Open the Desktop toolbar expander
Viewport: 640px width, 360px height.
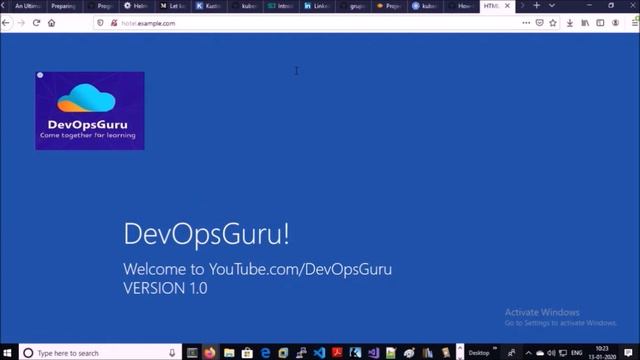[495, 349]
